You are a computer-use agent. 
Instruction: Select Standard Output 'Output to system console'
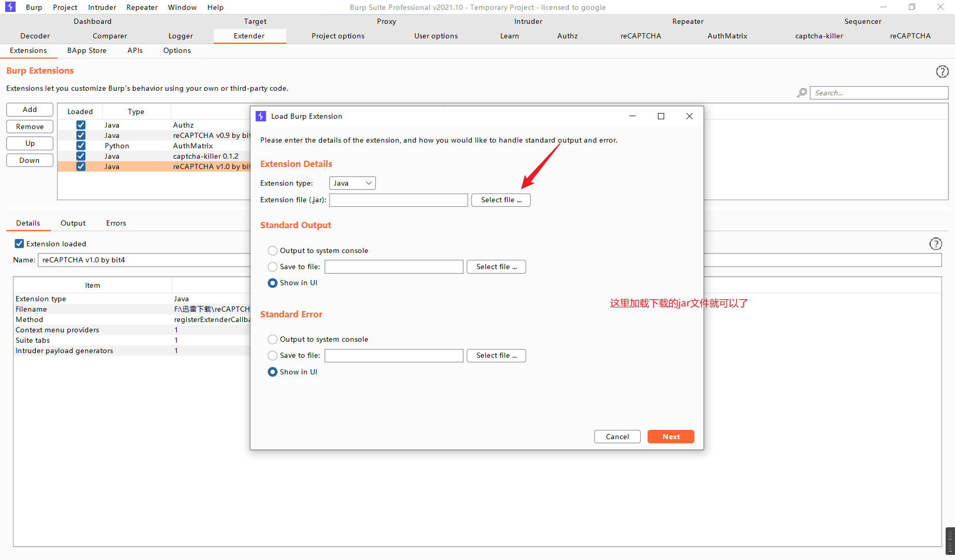[273, 251]
